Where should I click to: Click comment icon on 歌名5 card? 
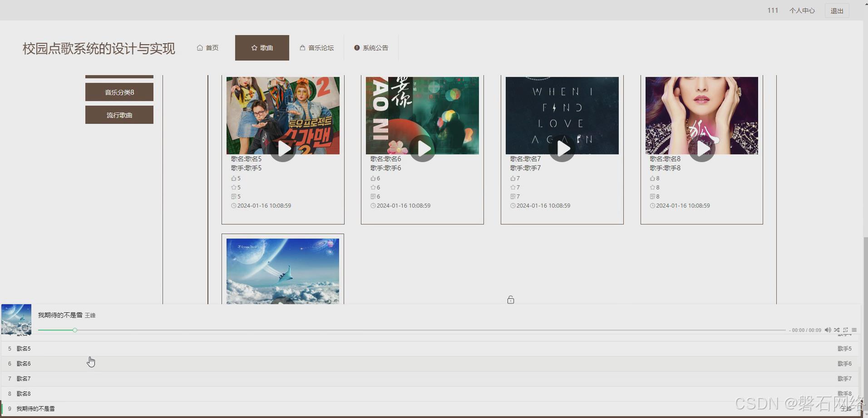pos(233,197)
